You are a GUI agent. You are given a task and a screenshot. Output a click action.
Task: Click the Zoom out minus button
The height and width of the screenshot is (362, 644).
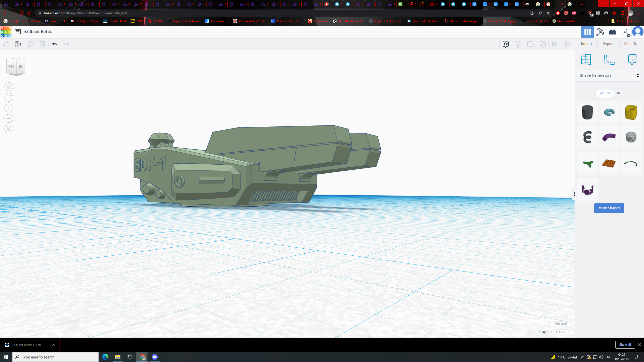tap(9, 118)
